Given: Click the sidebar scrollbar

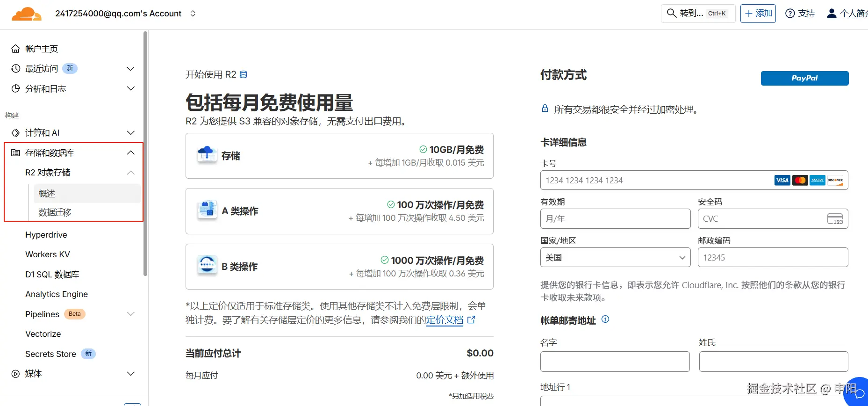Looking at the screenshot, I should point(145,153).
